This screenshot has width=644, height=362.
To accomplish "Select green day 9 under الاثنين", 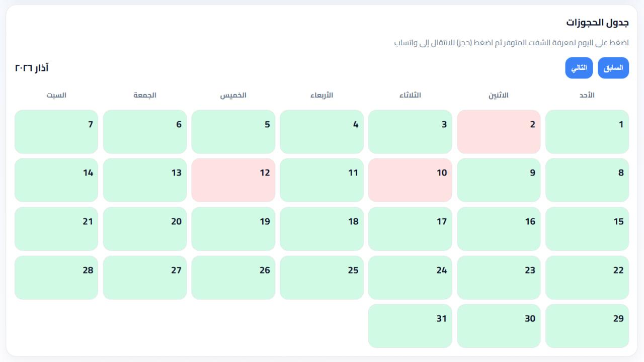I will (499, 180).
